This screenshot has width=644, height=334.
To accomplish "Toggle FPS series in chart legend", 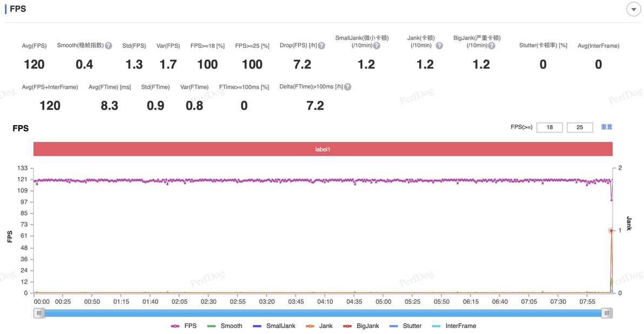I will (184, 326).
